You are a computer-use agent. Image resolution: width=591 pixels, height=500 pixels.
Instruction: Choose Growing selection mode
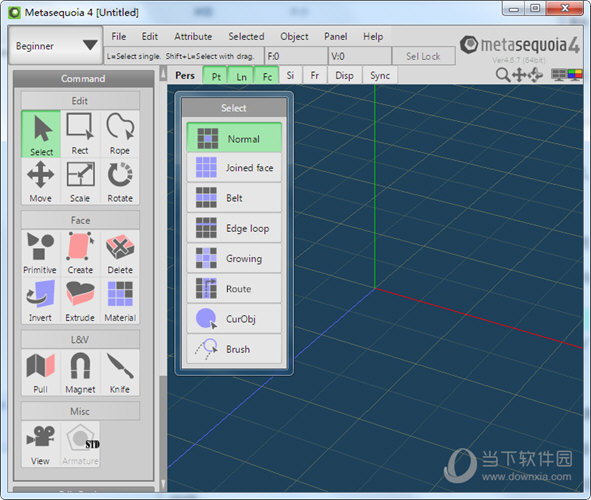(234, 258)
